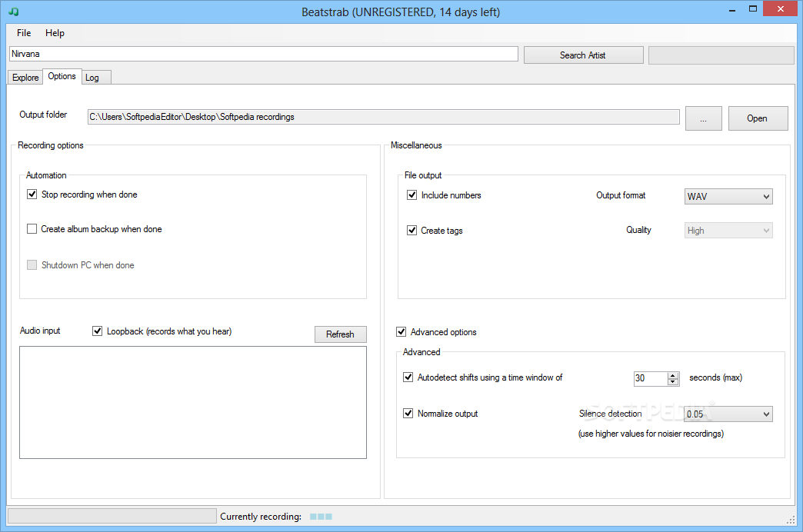
Task: Browse output folder with the ... button
Action: coord(704,118)
